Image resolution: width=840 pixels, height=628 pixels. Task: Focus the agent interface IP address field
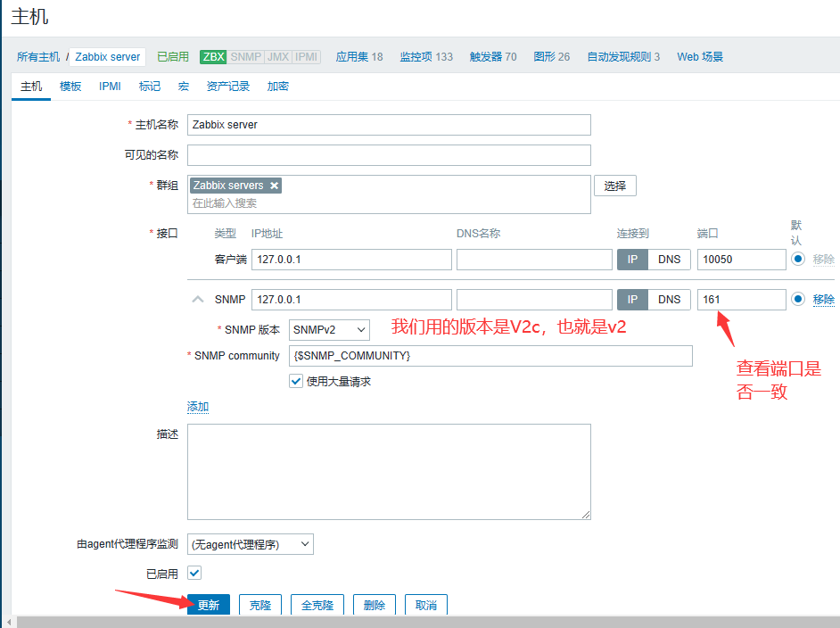pos(351,260)
